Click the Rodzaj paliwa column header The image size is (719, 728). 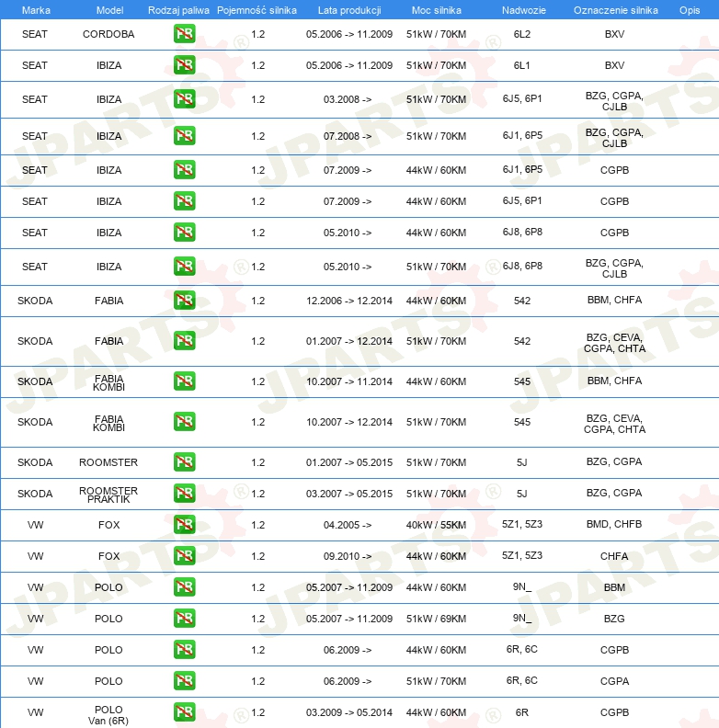pyautogui.click(x=178, y=10)
